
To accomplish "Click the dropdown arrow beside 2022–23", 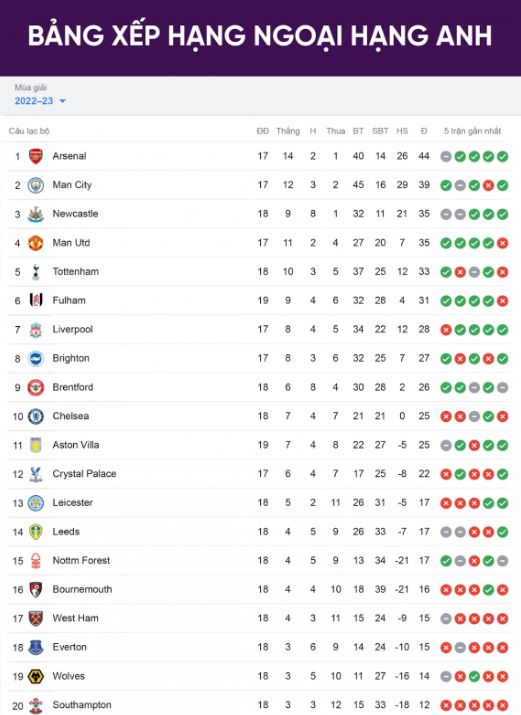I will tap(62, 101).
